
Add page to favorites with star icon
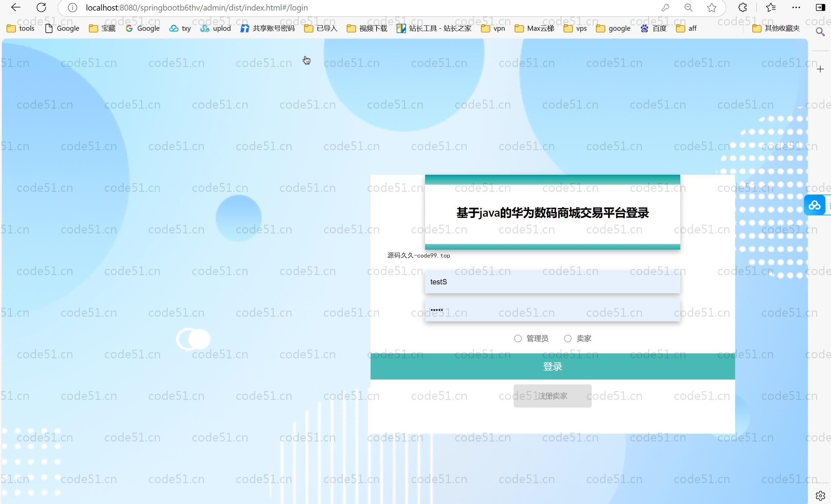coord(712,7)
